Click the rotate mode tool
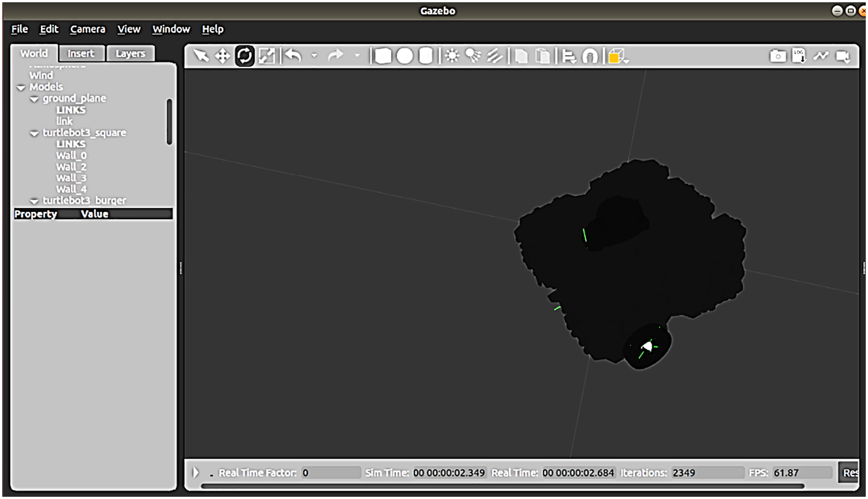 (245, 56)
